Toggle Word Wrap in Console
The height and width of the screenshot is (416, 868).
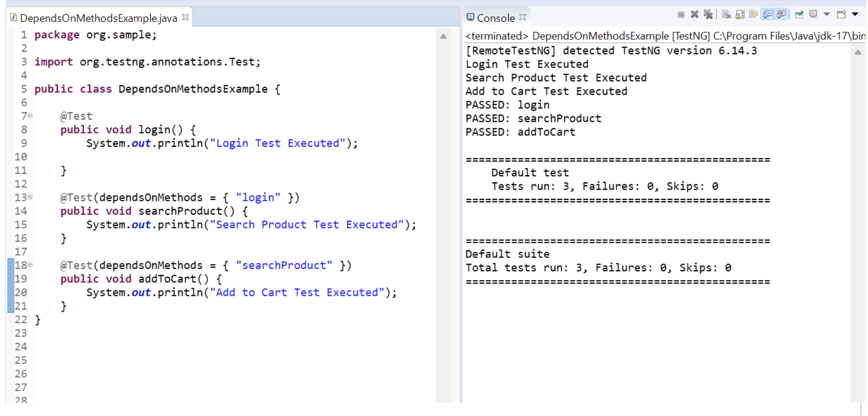tap(753, 14)
